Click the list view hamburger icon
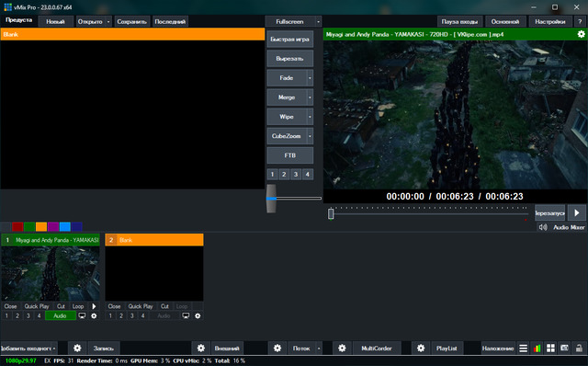Screen dimensions: 588x366 523,349
